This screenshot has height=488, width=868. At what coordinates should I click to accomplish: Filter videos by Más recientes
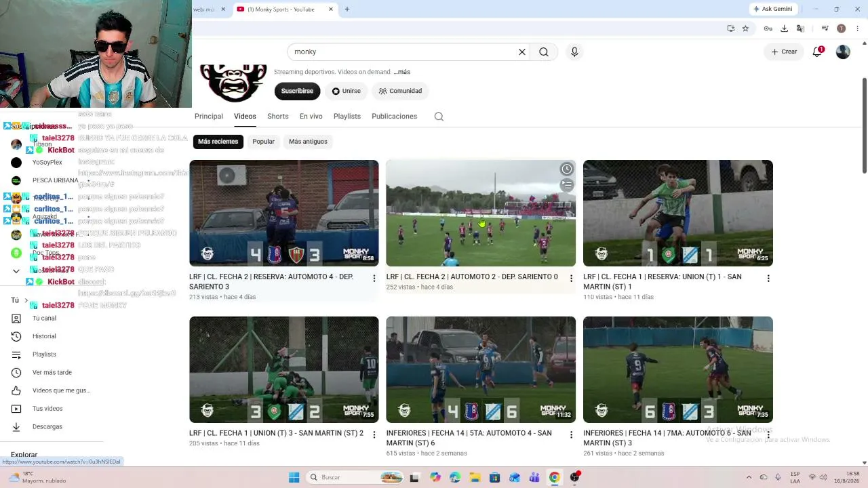click(x=218, y=142)
